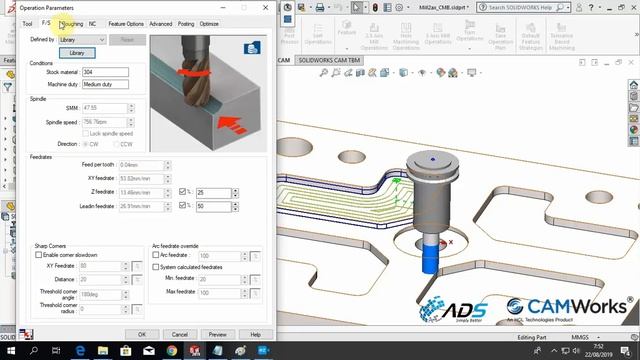Click the greyed Reset button
Viewport: 640px width, 360px height.
(127, 40)
